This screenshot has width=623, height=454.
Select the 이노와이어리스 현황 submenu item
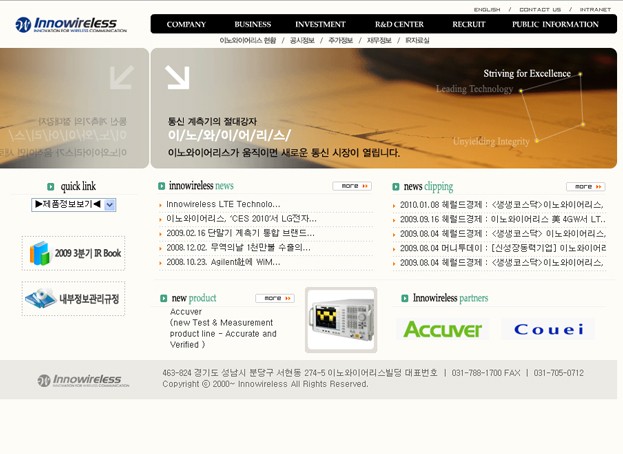click(248, 40)
